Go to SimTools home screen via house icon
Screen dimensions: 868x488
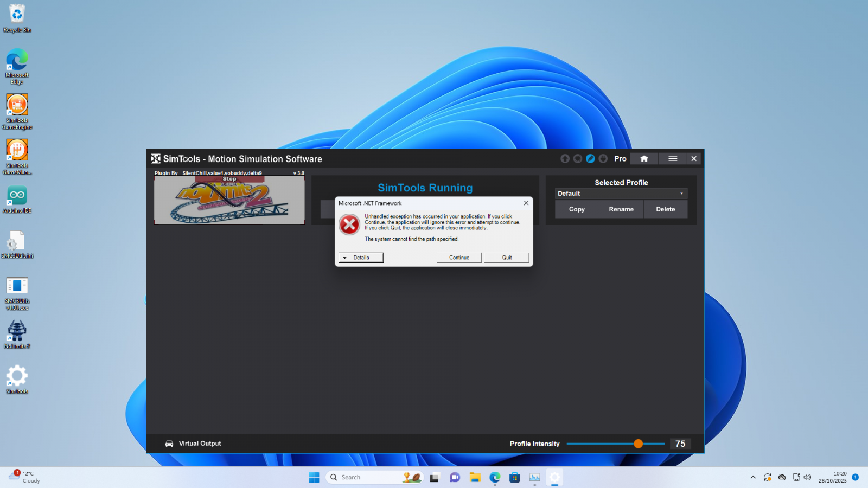click(644, 158)
